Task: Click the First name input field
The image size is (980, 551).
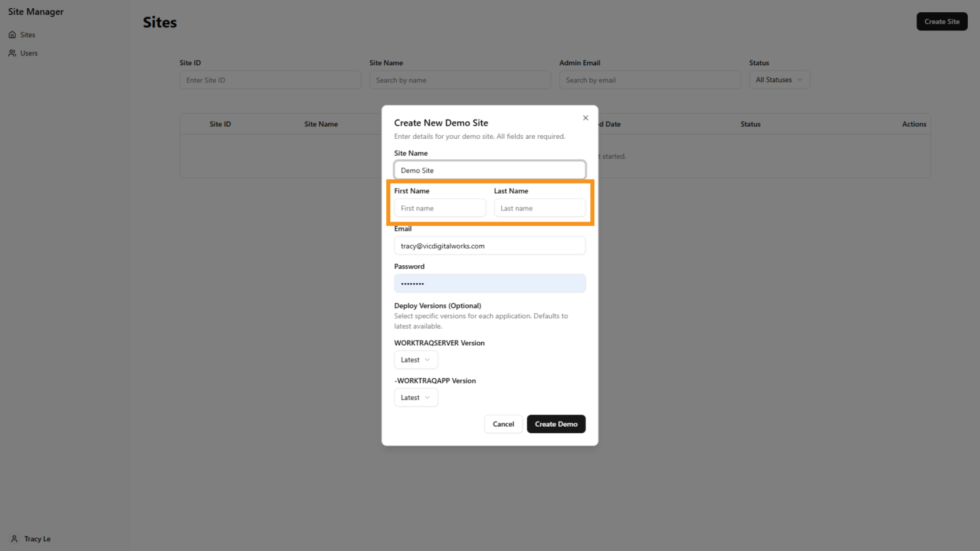Action: tap(440, 208)
